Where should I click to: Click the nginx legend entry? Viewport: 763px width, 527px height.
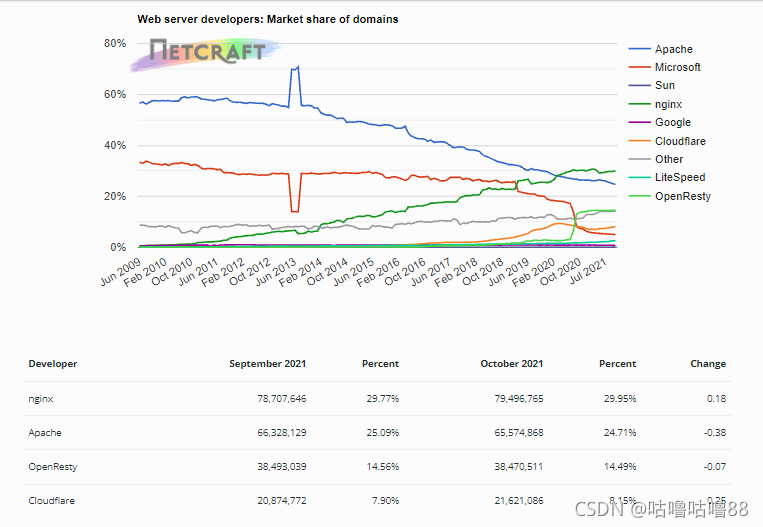(655, 104)
